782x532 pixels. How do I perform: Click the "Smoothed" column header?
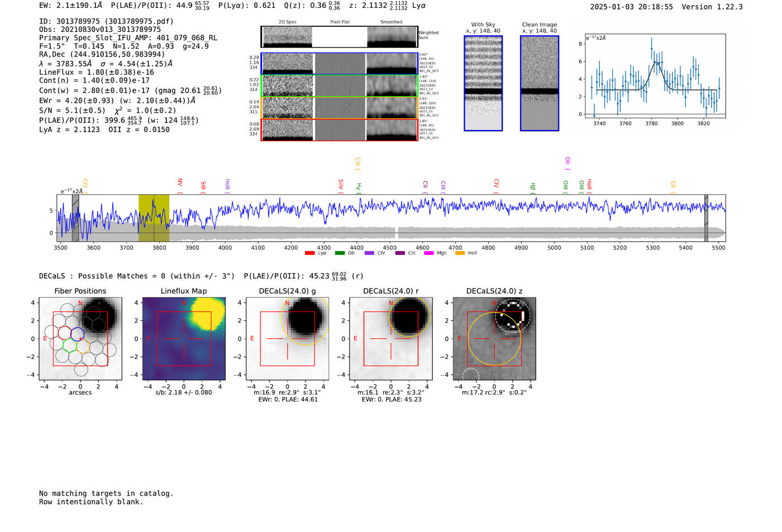tap(392, 22)
